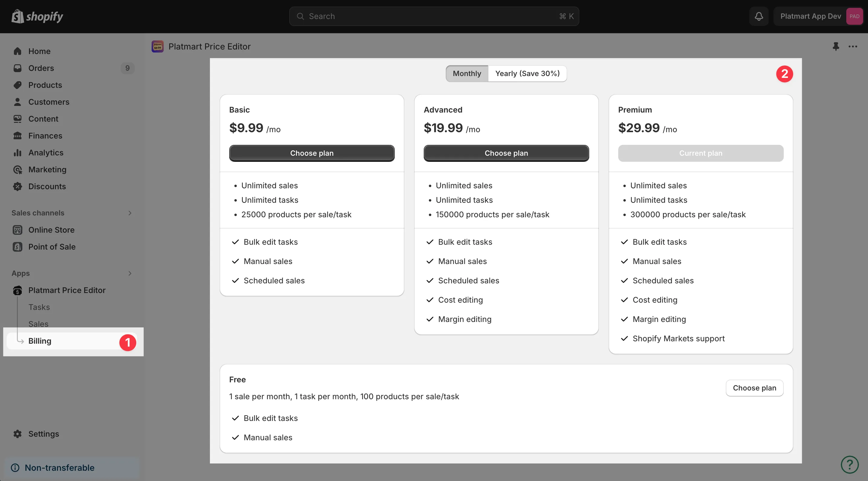868x481 pixels.
Task: Click the Premium plan heading
Action: 635,110
